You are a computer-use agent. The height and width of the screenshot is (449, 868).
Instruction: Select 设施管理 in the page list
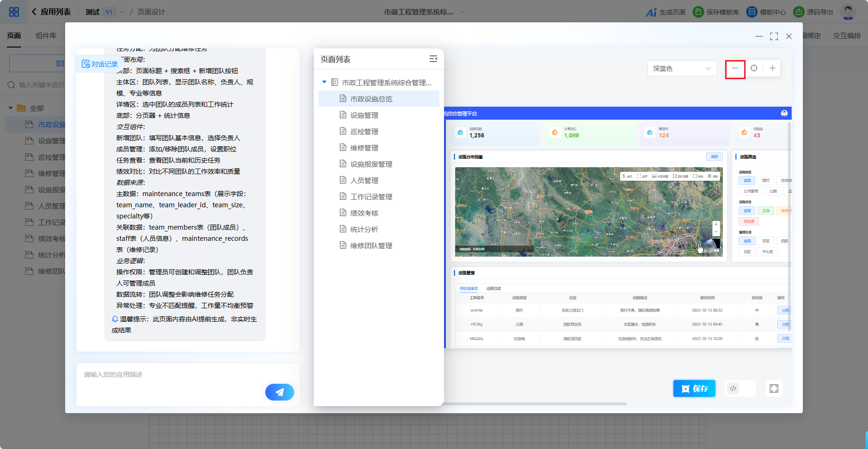coord(364,115)
